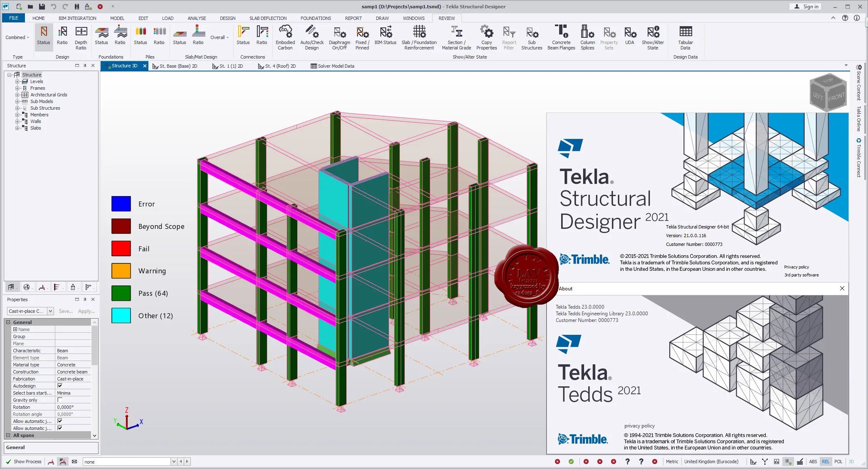
Task: Open the Combined type dropdown
Action: [17, 37]
